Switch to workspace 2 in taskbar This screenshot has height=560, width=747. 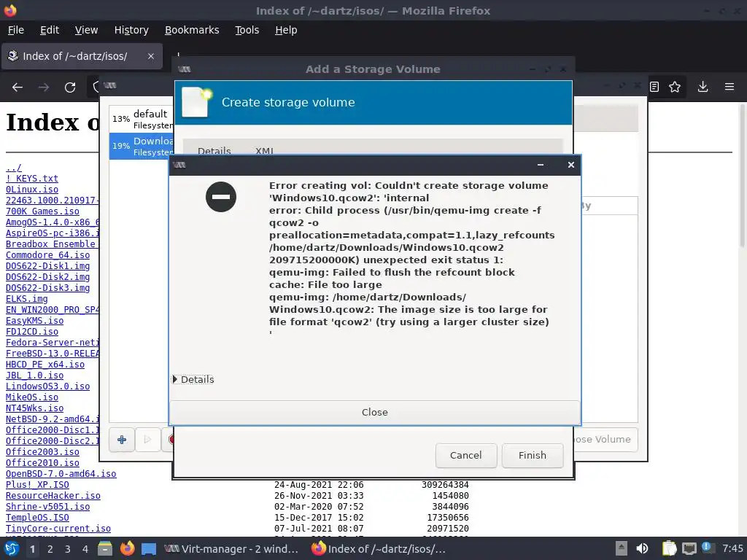click(50, 549)
